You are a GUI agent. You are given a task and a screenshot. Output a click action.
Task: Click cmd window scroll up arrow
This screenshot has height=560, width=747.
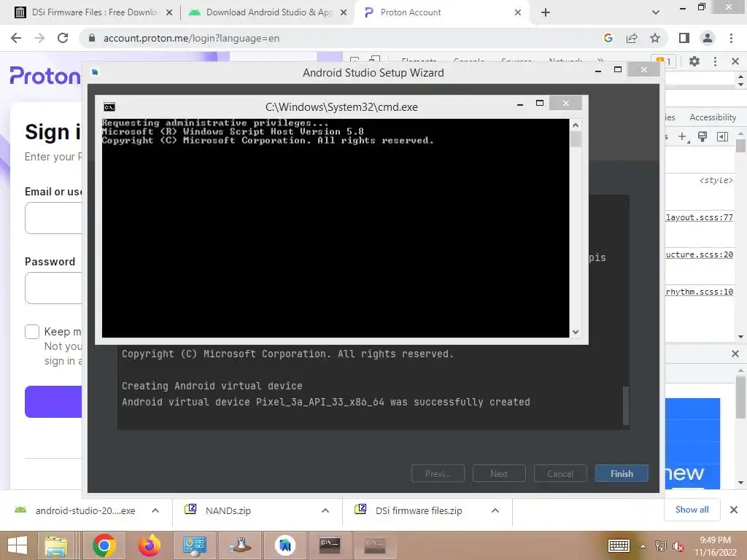point(576,125)
